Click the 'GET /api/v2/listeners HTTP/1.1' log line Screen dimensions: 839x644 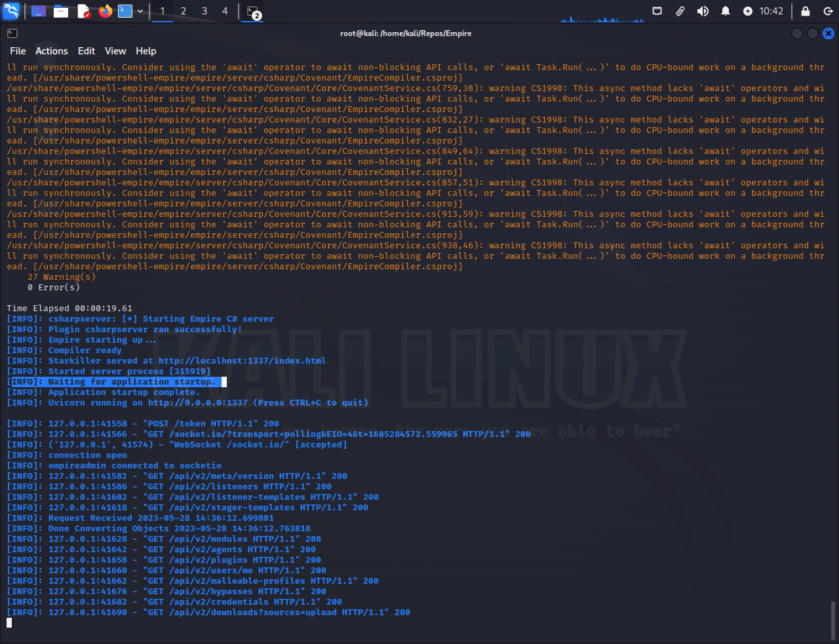coord(169,487)
